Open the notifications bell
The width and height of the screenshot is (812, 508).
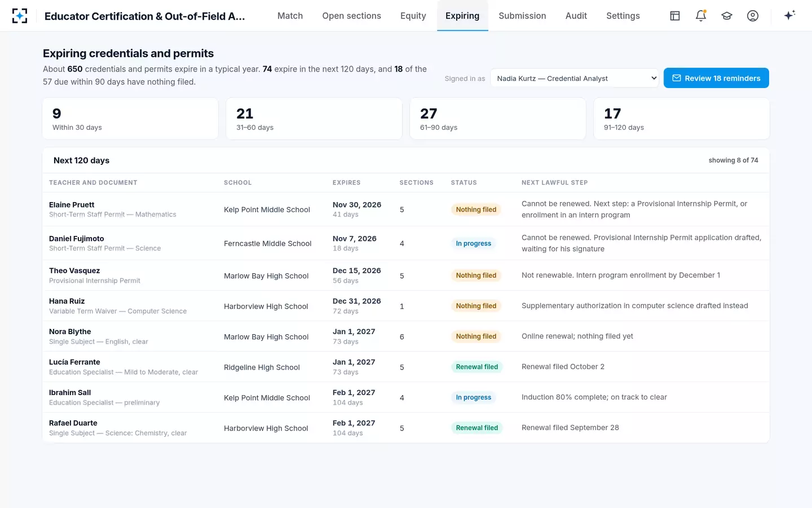tap(701, 16)
